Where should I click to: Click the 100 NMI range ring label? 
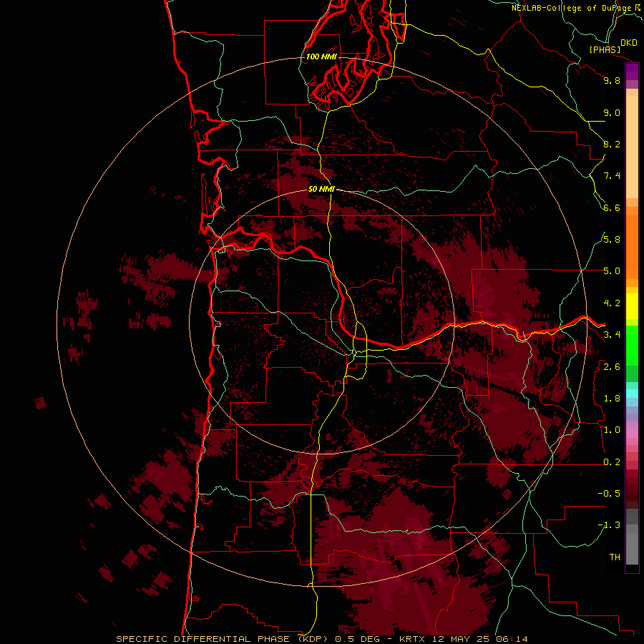(321, 57)
